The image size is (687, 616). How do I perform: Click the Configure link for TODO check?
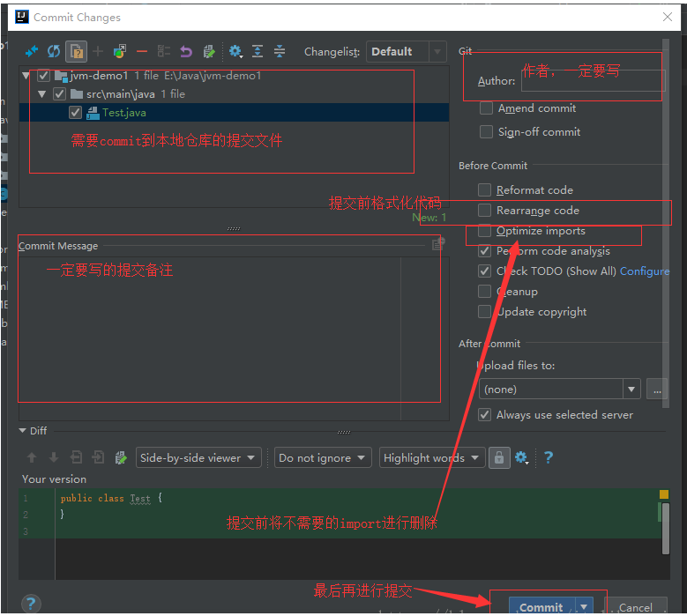[644, 271]
